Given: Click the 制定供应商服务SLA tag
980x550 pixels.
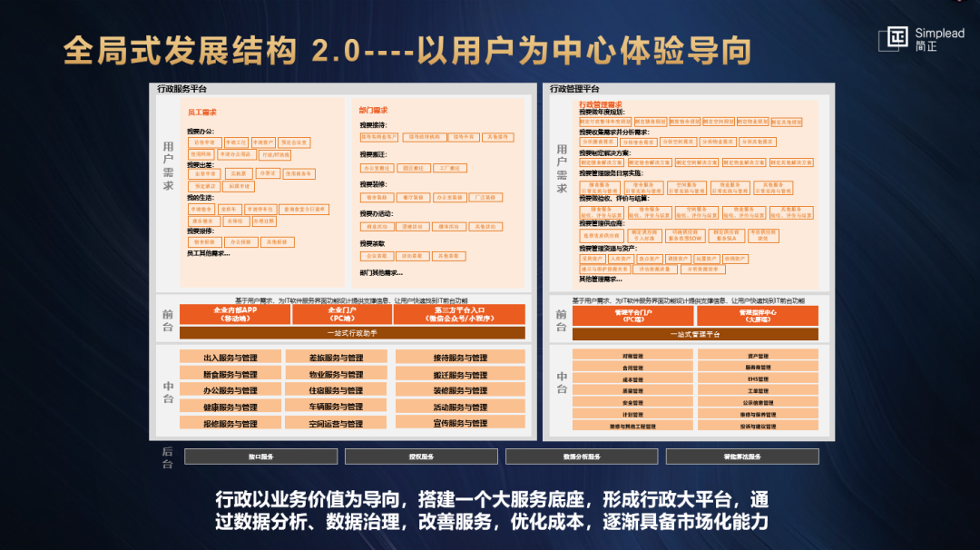Looking at the screenshot, I should (726, 236).
